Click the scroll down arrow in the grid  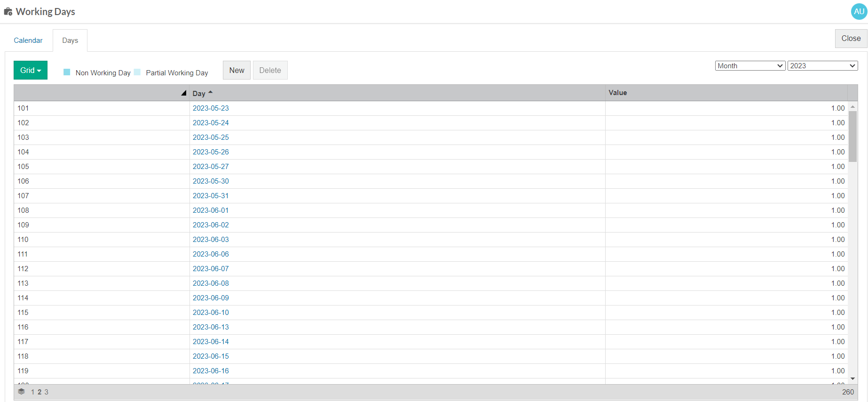click(852, 378)
